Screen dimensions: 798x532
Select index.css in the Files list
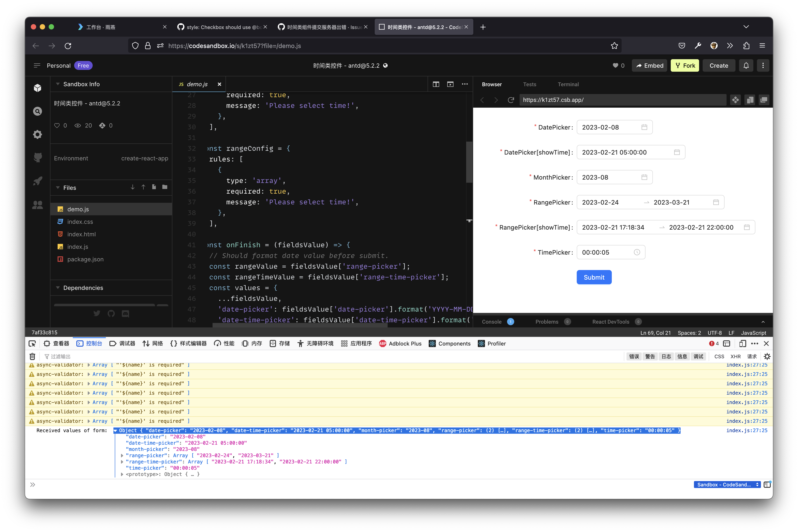click(x=111, y=222)
